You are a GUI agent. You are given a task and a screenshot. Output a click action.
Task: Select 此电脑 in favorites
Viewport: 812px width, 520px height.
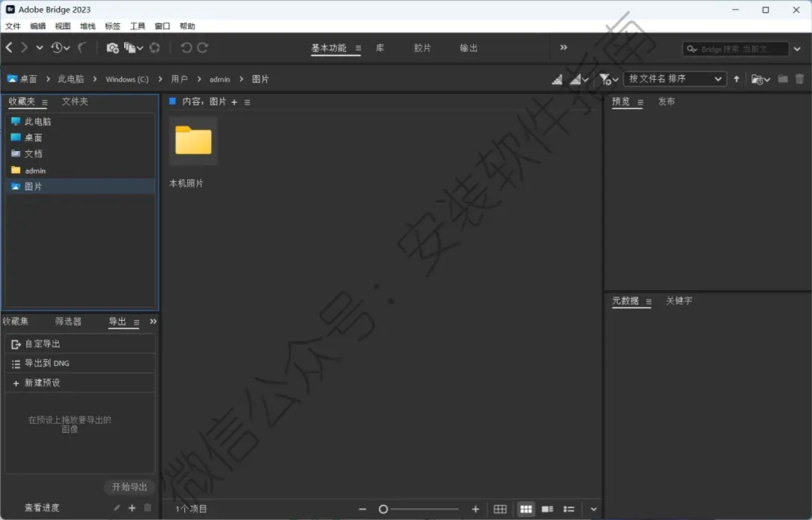[80, 122]
